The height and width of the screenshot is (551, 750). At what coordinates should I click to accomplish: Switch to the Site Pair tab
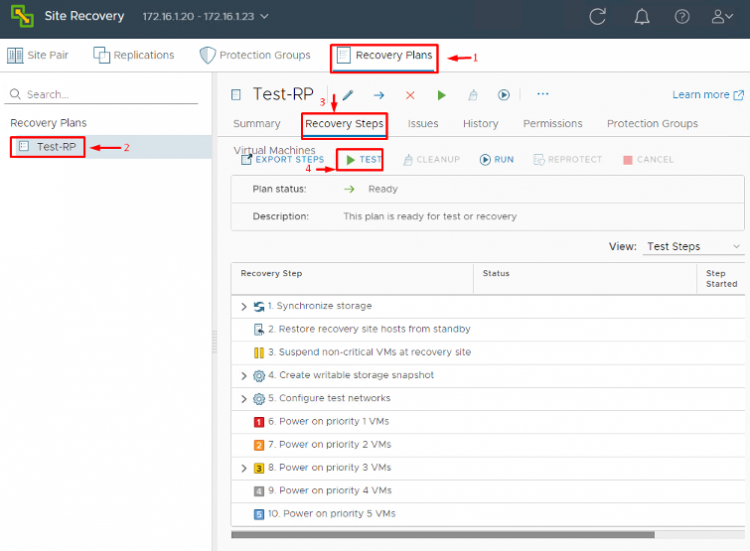(38, 55)
